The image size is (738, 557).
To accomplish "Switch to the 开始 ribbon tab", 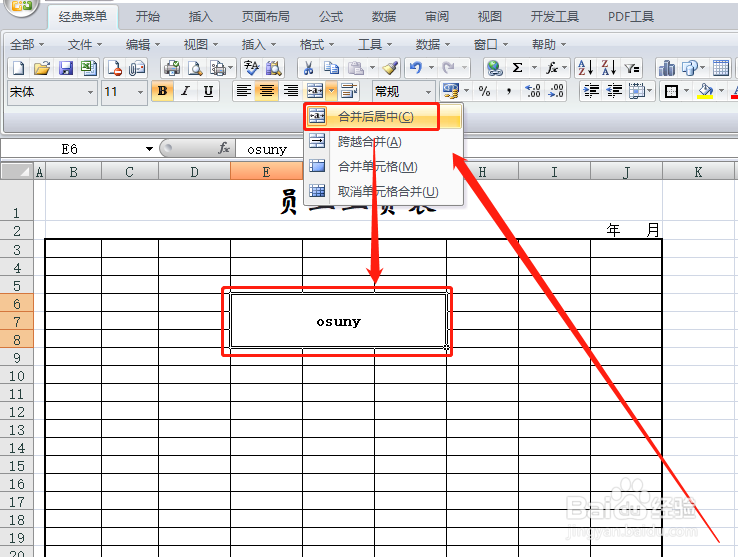I will pos(148,16).
